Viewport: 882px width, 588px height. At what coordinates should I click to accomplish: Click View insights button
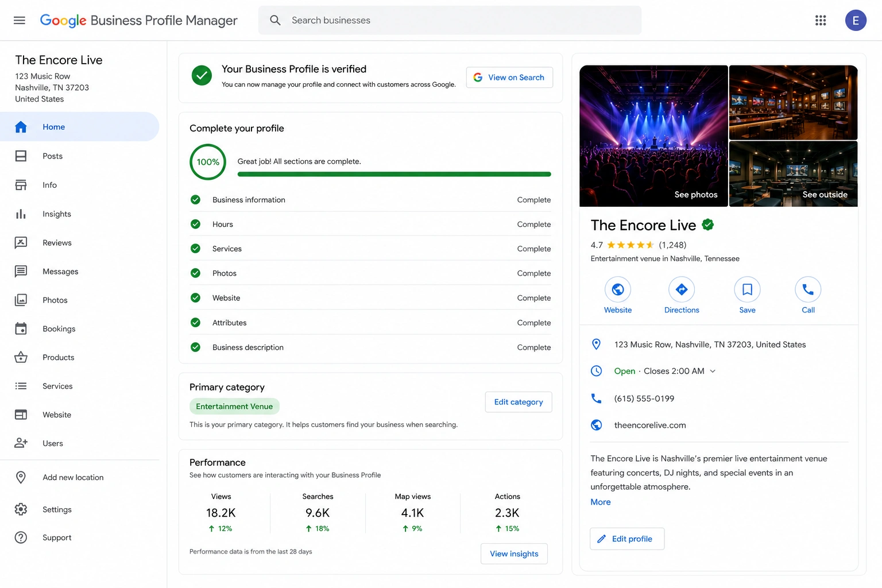514,554
